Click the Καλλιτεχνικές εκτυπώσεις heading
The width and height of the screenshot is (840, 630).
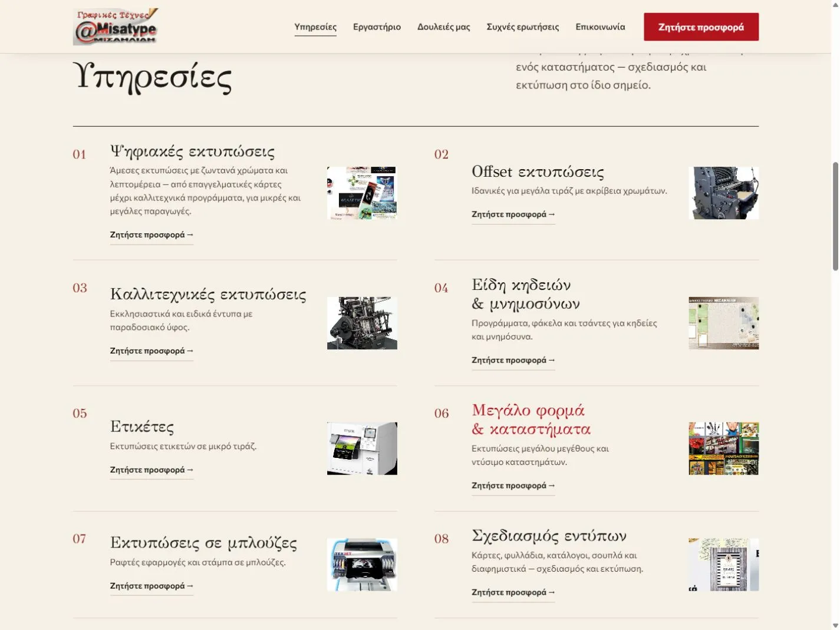pos(208,294)
